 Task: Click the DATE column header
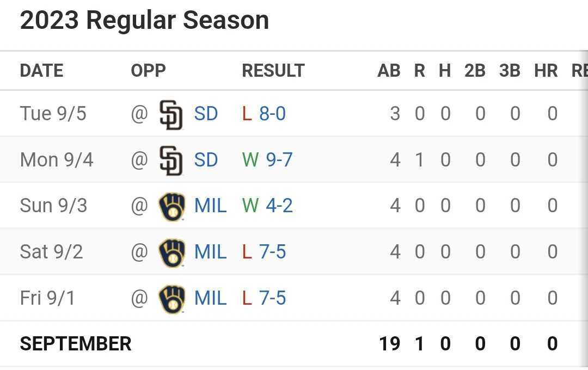pyautogui.click(x=41, y=71)
